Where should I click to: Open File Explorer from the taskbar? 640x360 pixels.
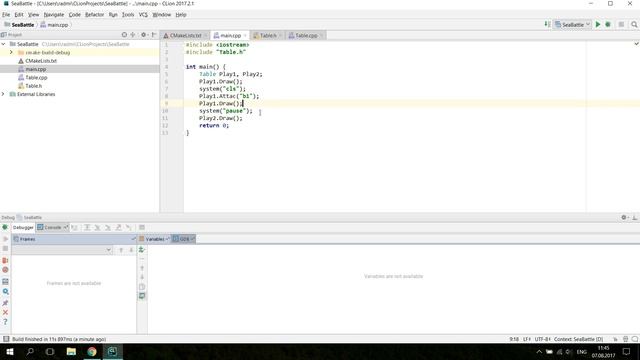(71, 351)
